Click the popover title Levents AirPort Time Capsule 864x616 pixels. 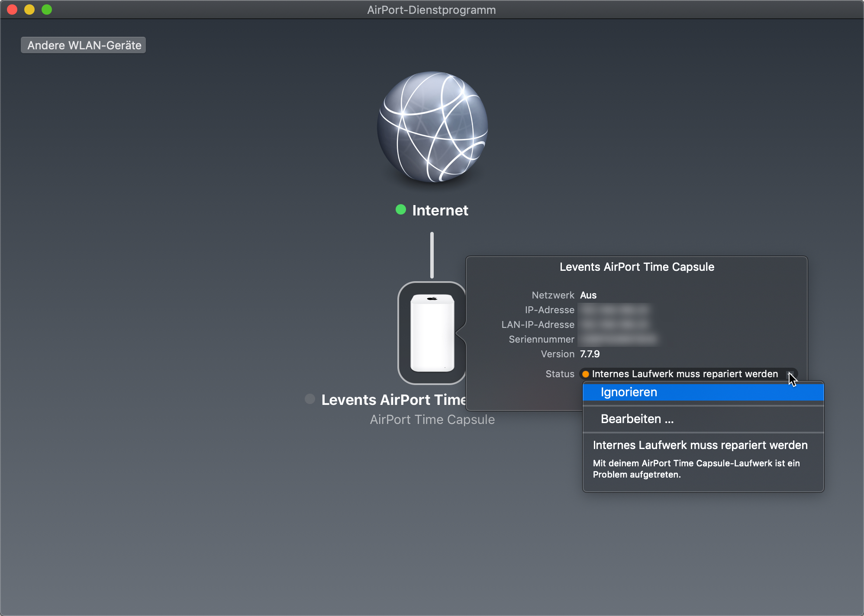pos(637,267)
